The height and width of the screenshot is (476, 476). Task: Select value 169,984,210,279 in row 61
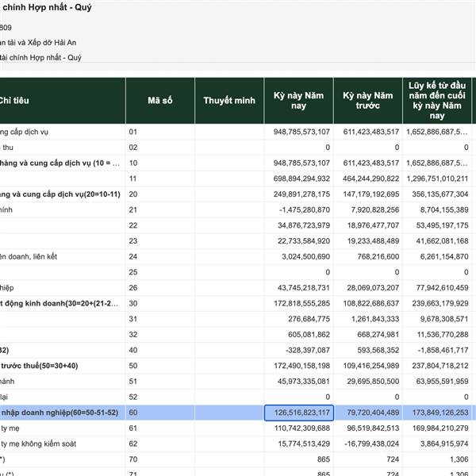pos(440,428)
